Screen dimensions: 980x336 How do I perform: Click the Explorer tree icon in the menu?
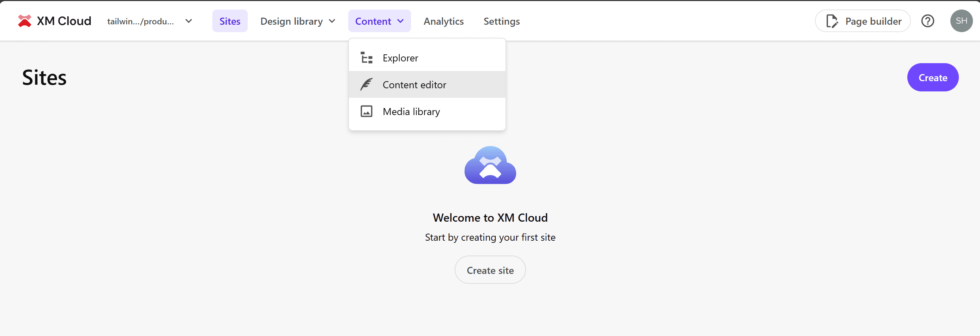pyautogui.click(x=367, y=58)
